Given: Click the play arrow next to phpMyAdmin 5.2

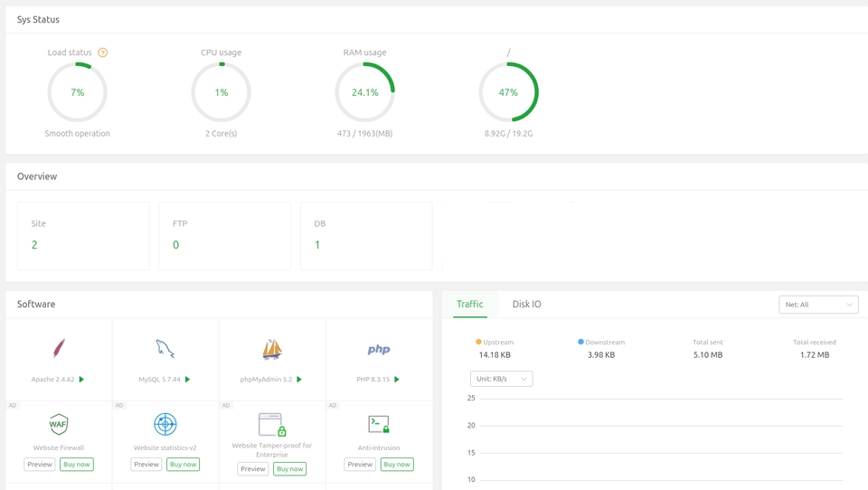Looking at the screenshot, I should (299, 380).
